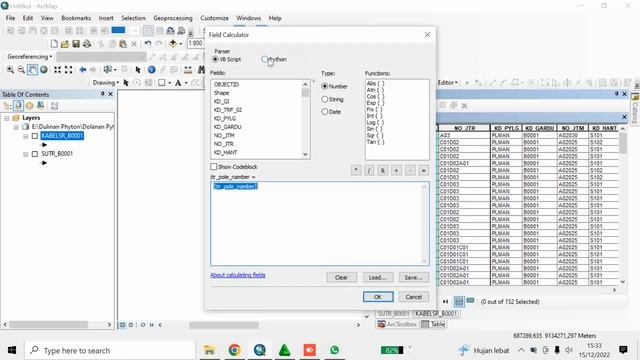Print the map with printer icon
The width and height of the screenshot is (640, 360).
pyautogui.click(x=87, y=43)
